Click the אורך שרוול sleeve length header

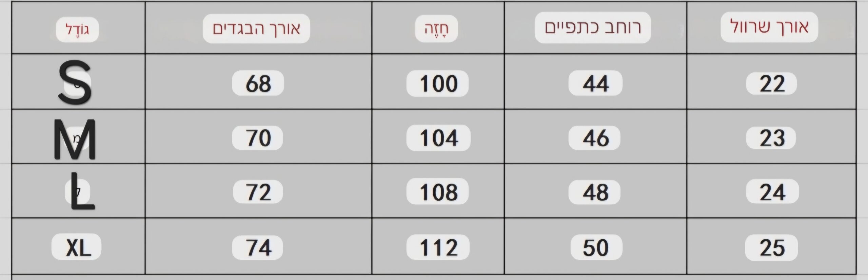[x=769, y=27]
